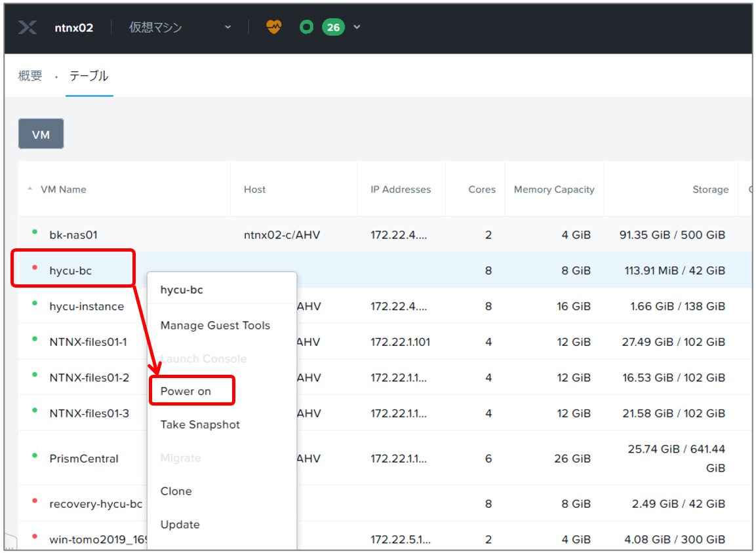Select Manage Guest Tools in context menu

pos(215,326)
